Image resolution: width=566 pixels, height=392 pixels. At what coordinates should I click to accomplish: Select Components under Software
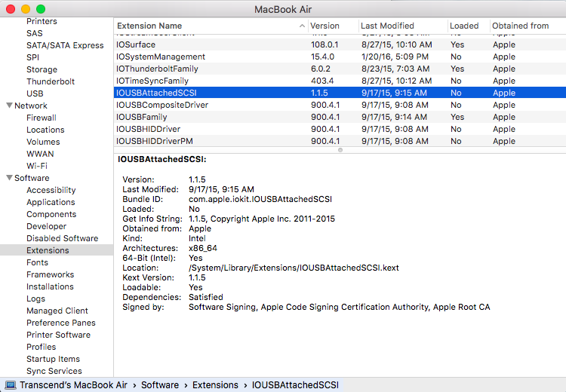pyautogui.click(x=51, y=214)
